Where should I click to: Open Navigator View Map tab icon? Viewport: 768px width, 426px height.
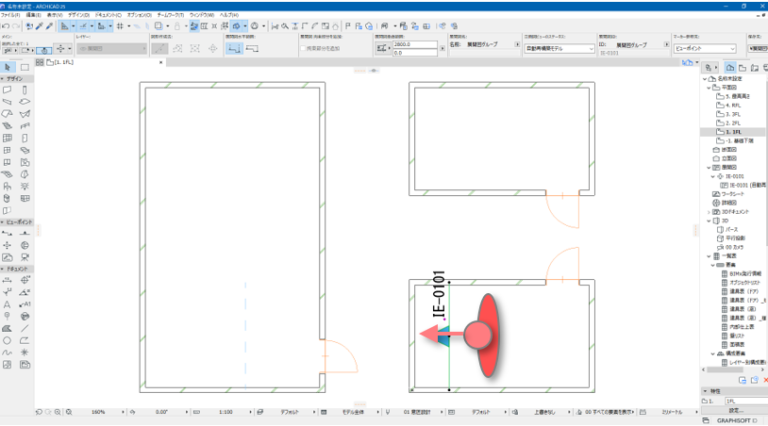click(743, 68)
